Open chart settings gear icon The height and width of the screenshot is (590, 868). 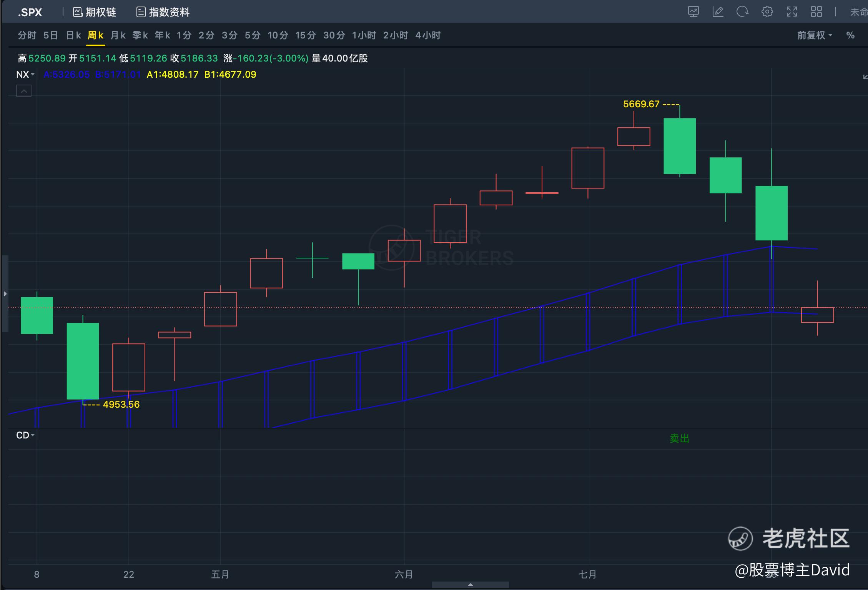click(767, 12)
